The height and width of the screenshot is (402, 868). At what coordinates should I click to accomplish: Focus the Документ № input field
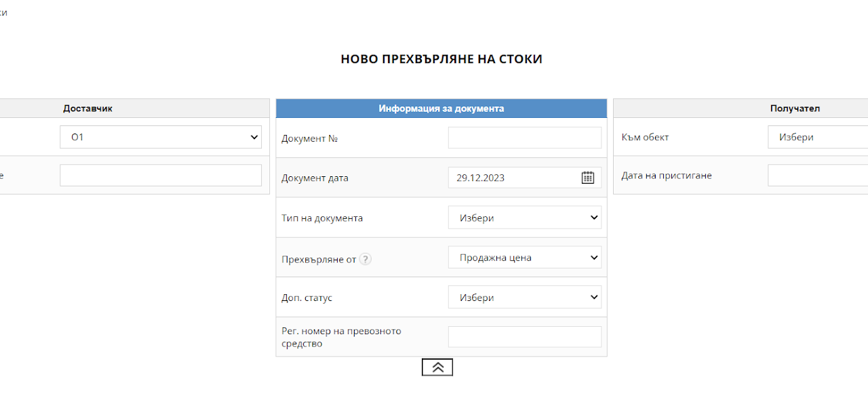tap(525, 138)
